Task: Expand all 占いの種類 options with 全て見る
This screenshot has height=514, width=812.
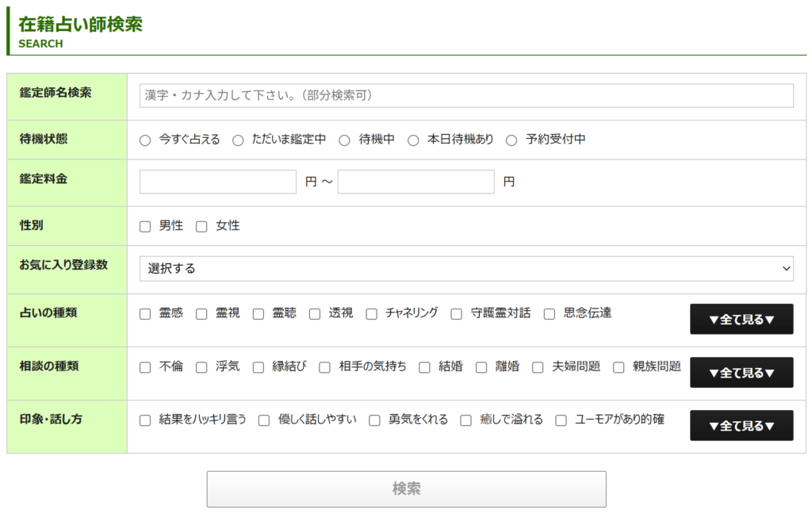Action: (741, 319)
